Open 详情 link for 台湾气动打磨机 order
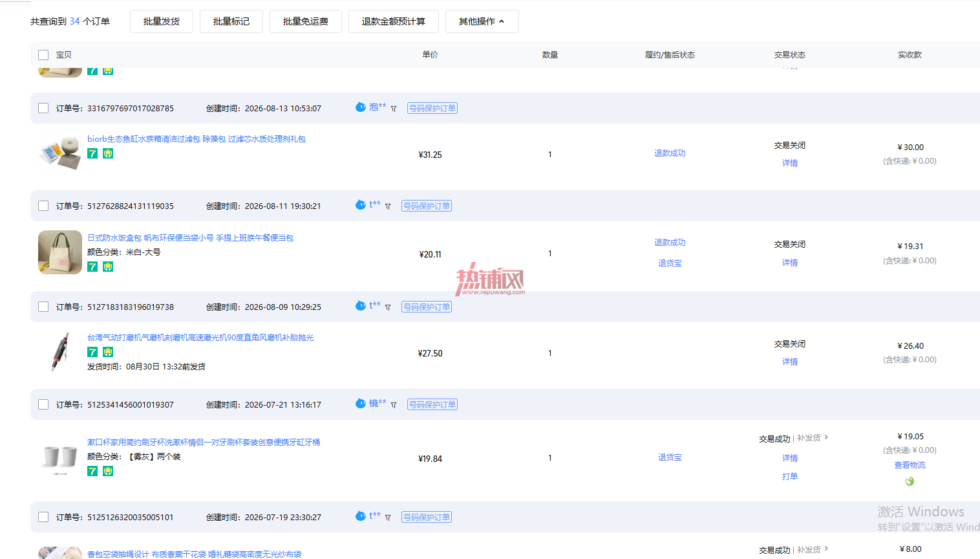 coord(790,362)
